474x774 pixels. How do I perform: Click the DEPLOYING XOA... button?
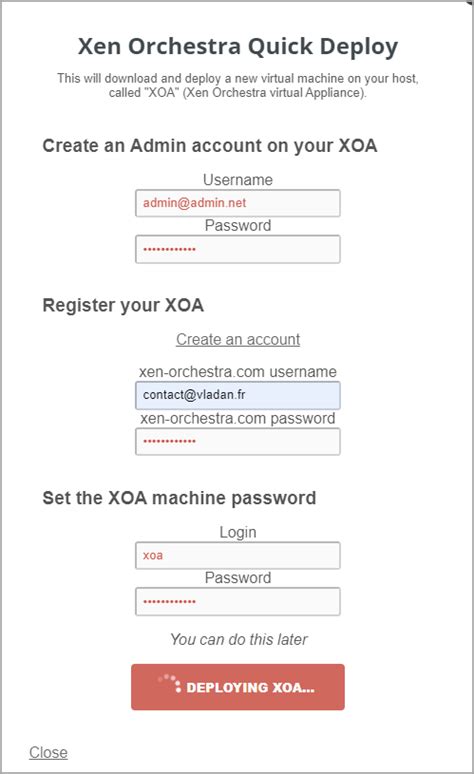point(238,687)
